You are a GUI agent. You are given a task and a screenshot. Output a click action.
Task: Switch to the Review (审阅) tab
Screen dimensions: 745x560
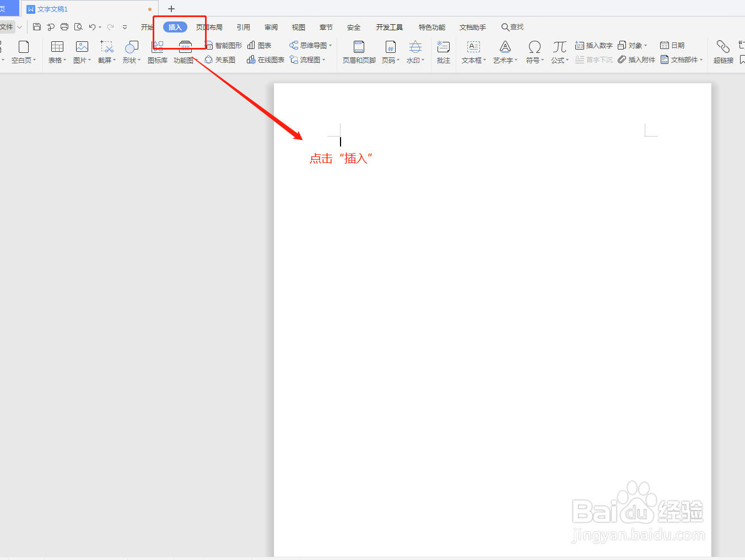(x=271, y=27)
